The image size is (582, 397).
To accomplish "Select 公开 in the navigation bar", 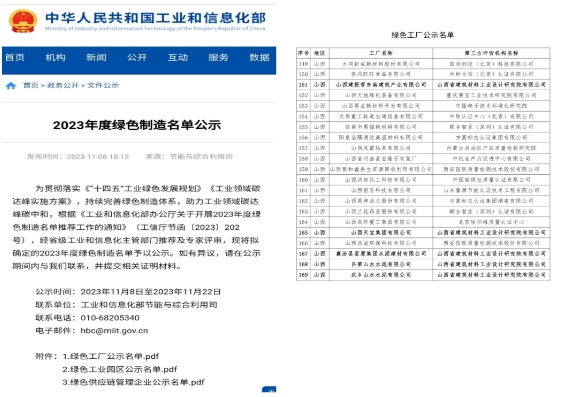I will (137, 58).
